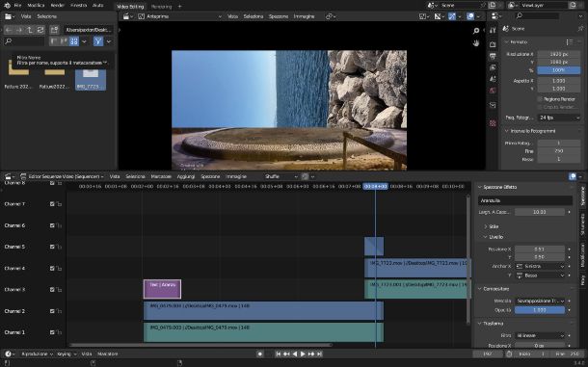Jump to next keyframe
588x367 pixels.
(x=311, y=354)
